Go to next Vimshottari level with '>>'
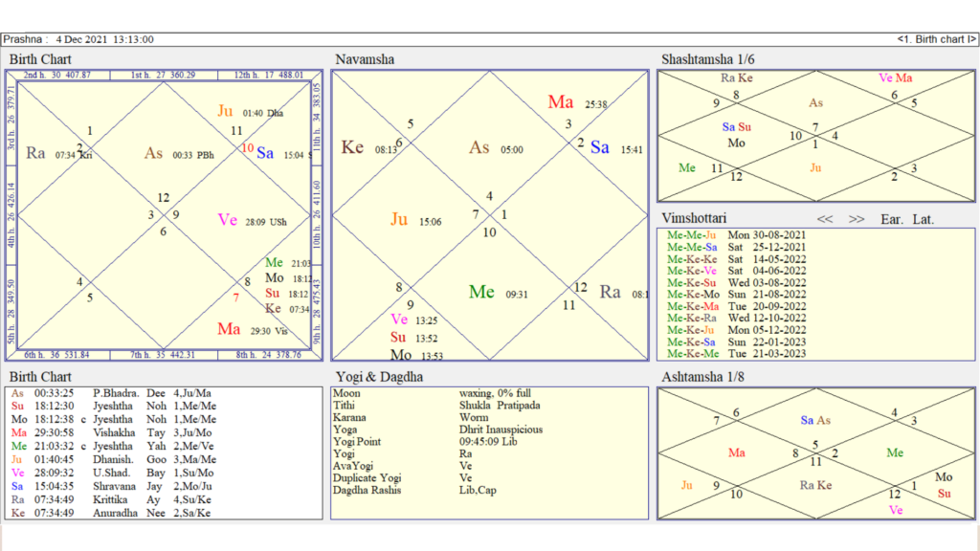 857,219
